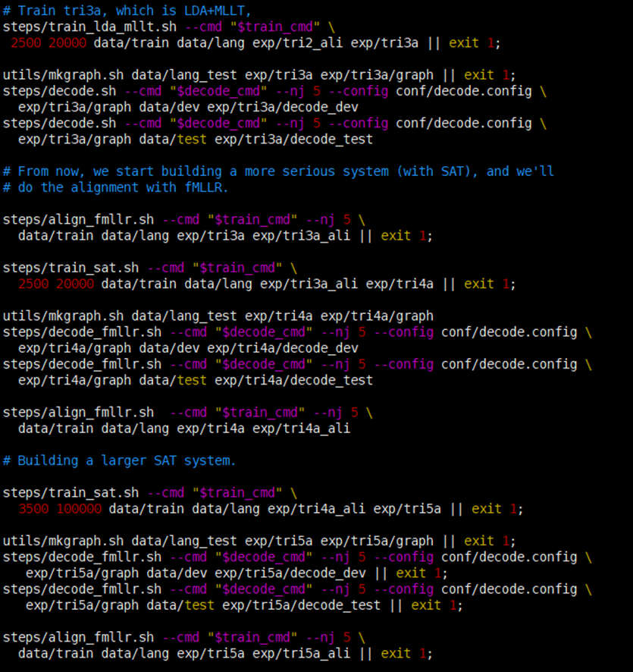Viewport: 633px width, 672px height.
Task: Click the comment "# do the alignment with fMLLR."
Action: tap(116, 187)
